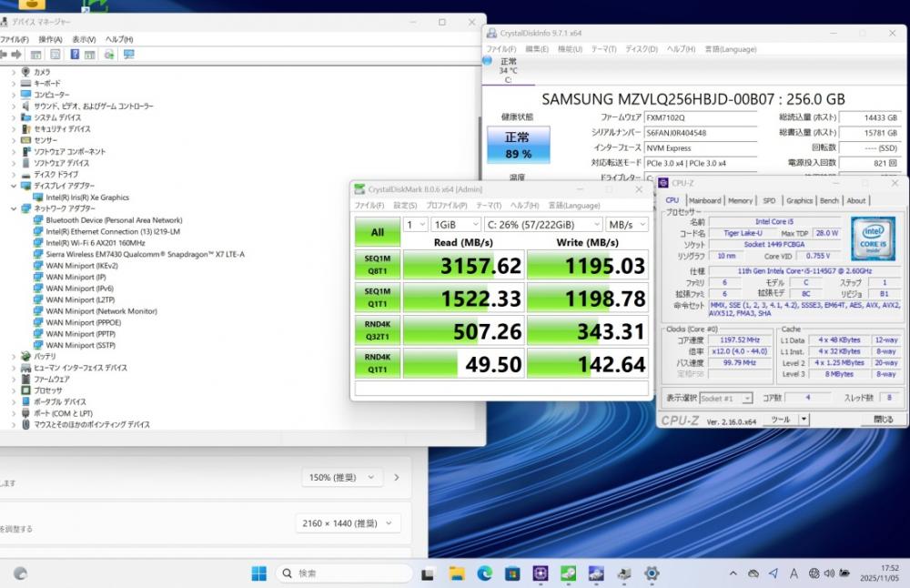The image size is (910, 588).
Task: Open the MB/s unit dropdown in CrystalDiskMark
Action: tap(627, 224)
